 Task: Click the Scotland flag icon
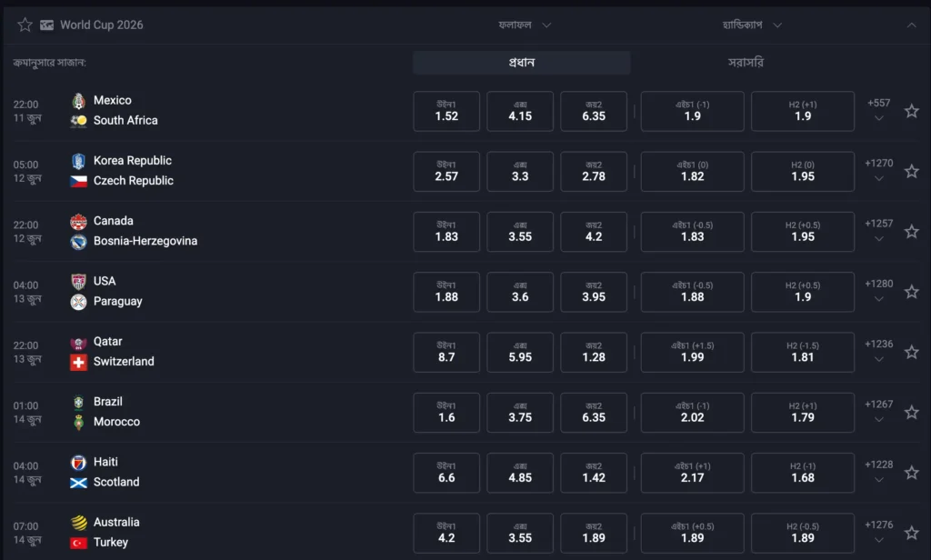point(79,482)
